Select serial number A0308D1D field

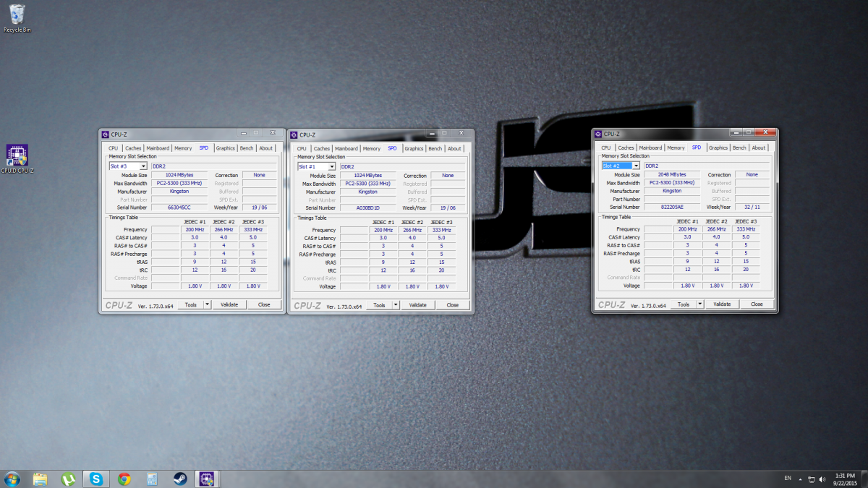coord(368,207)
